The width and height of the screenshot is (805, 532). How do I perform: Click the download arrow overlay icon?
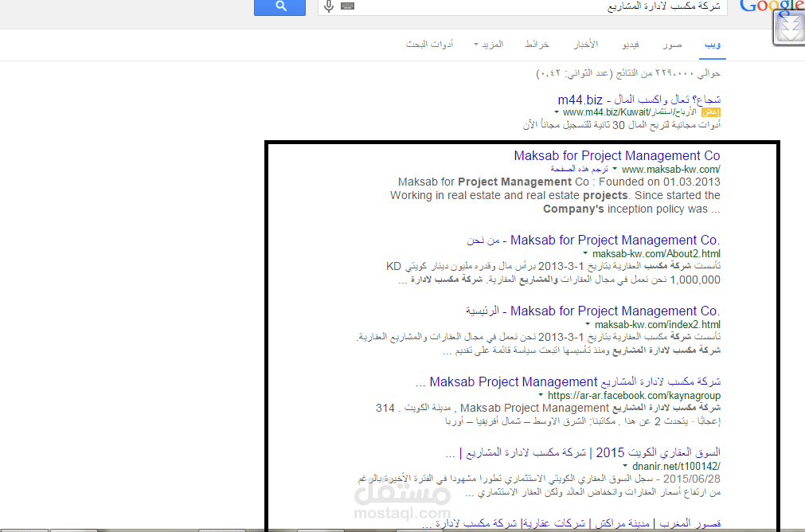click(790, 28)
